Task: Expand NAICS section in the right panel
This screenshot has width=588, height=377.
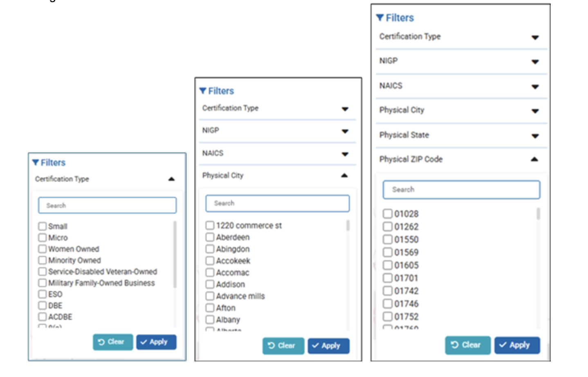Action: [535, 87]
